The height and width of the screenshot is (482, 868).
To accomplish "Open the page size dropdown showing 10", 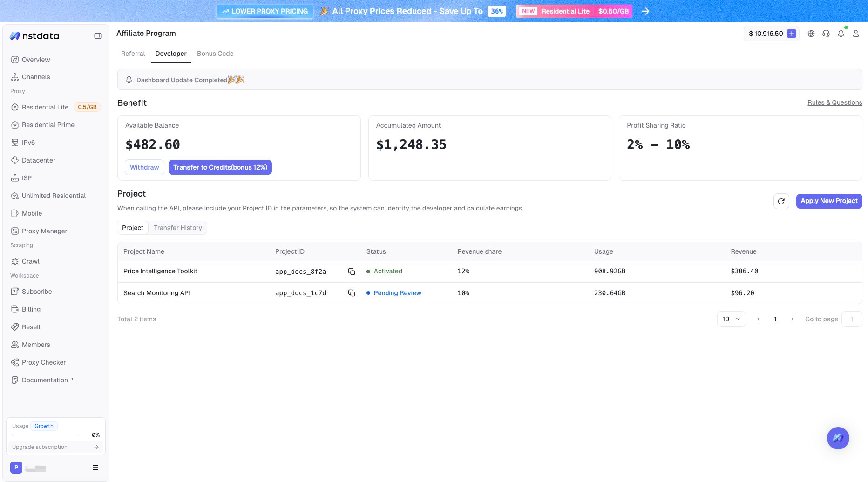I will (x=732, y=319).
